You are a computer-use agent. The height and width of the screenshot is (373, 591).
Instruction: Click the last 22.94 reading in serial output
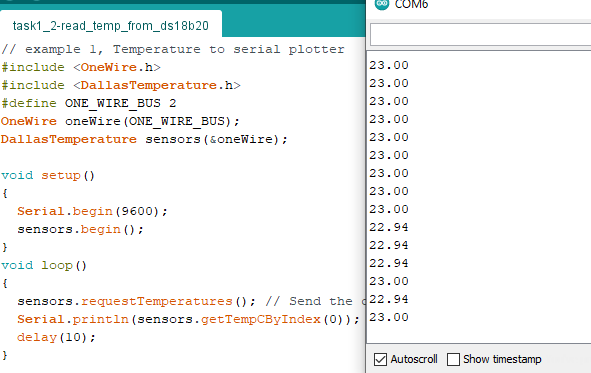click(389, 299)
